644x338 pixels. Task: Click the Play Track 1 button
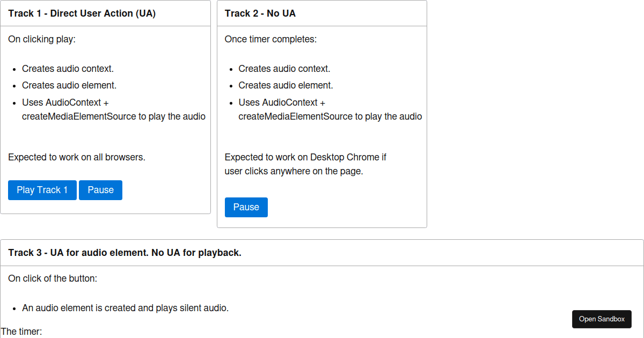[x=42, y=190]
